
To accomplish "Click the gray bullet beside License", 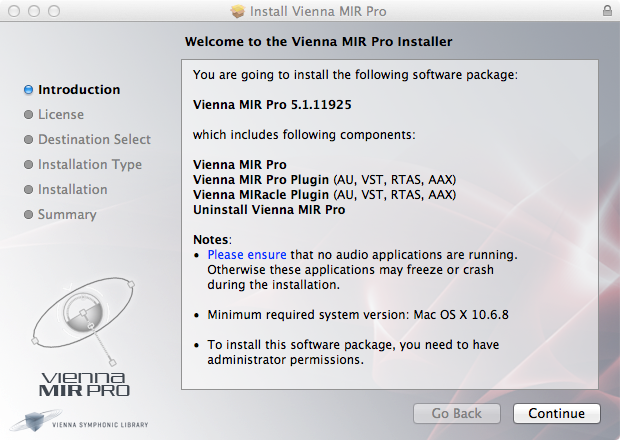I will click(28, 115).
